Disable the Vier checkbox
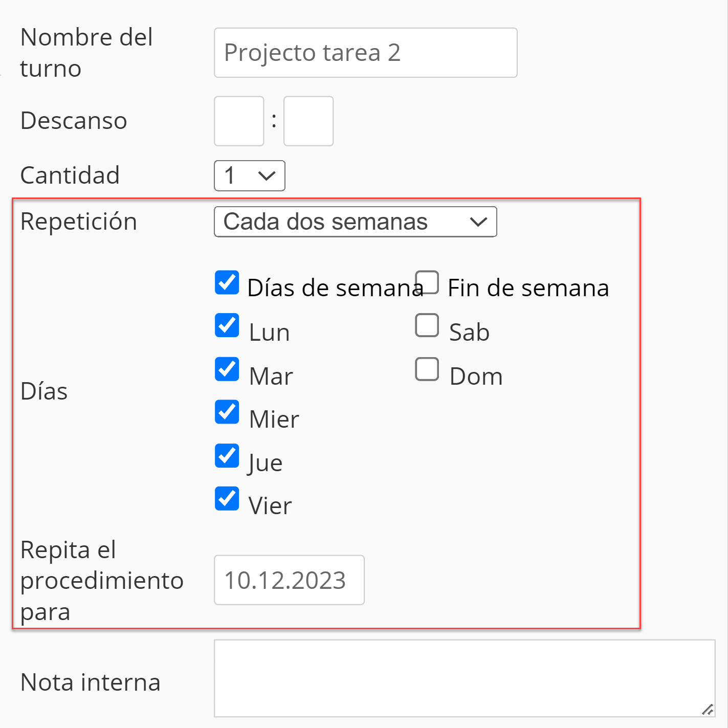The height and width of the screenshot is (728, 728). click(x=227, y=499)
